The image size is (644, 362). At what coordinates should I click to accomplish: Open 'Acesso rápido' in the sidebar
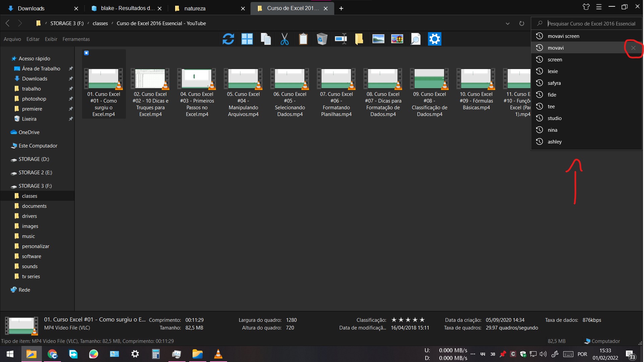[34, 59]
